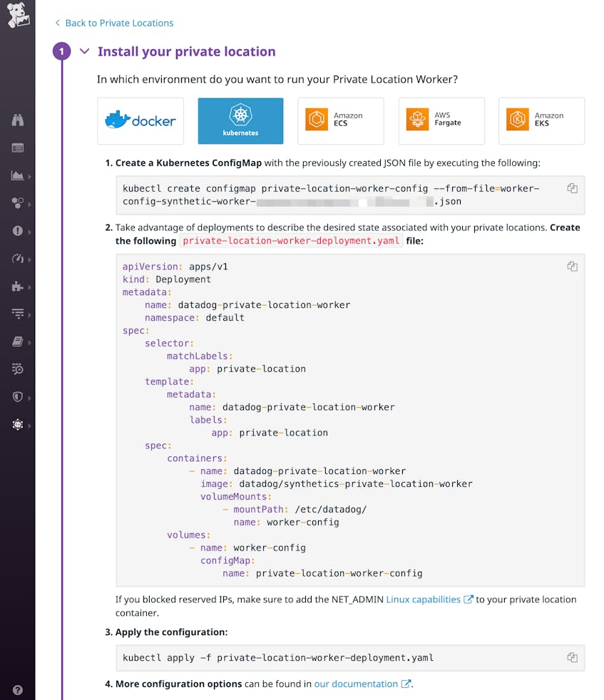
Task: Open the gauge speedometer icon in sidebar
Action: coord(17,259)
